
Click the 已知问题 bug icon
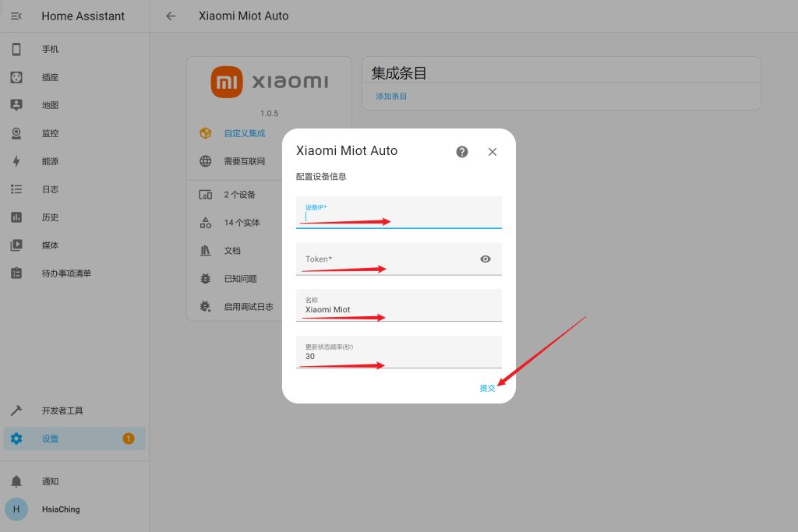pyautogui.click(x=206, y=279)
